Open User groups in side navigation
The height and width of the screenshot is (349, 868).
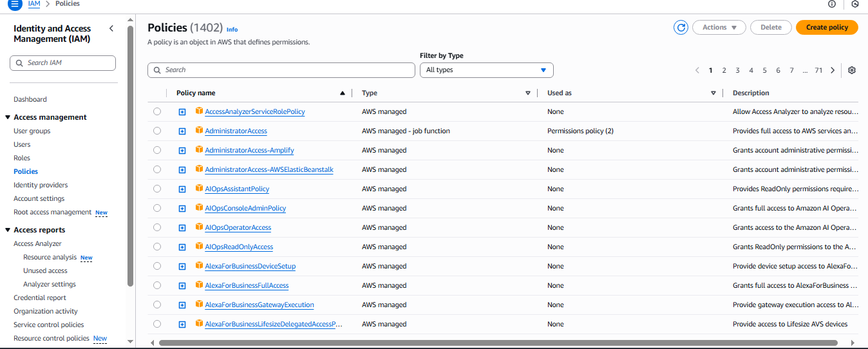(x=32, y=131)
